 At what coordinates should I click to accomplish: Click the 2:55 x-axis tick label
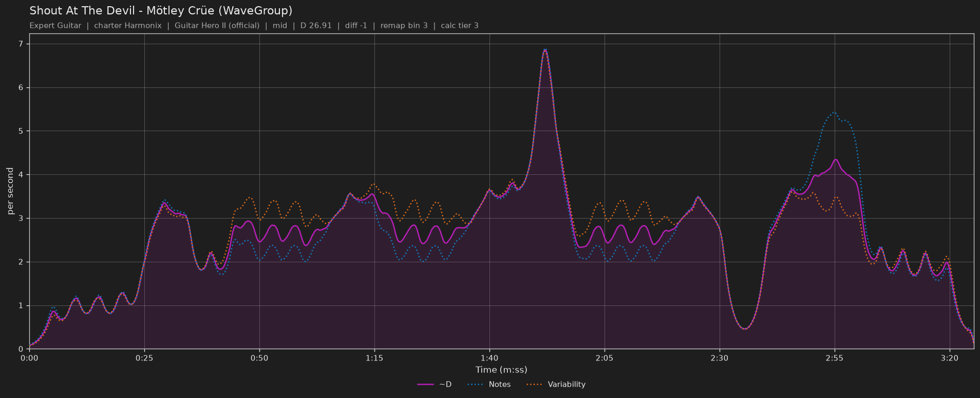[x=835, y=358]
